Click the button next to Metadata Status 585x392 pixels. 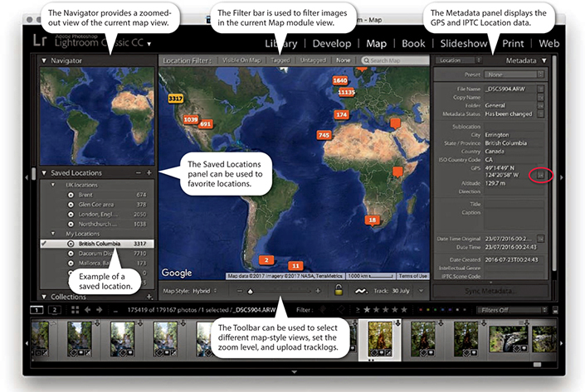click(540, 114)
